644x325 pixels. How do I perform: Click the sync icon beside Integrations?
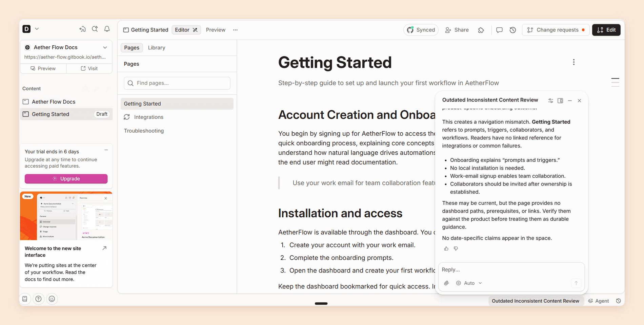pos(127,117)
